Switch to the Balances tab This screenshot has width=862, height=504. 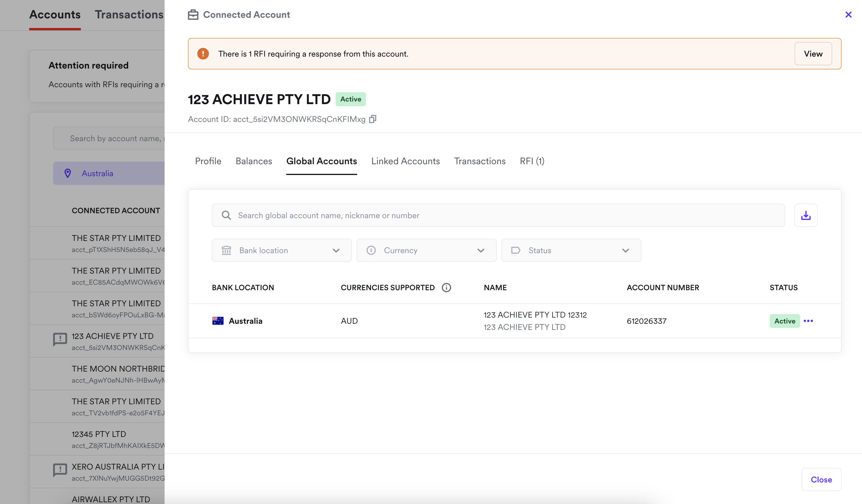[254, 161]
